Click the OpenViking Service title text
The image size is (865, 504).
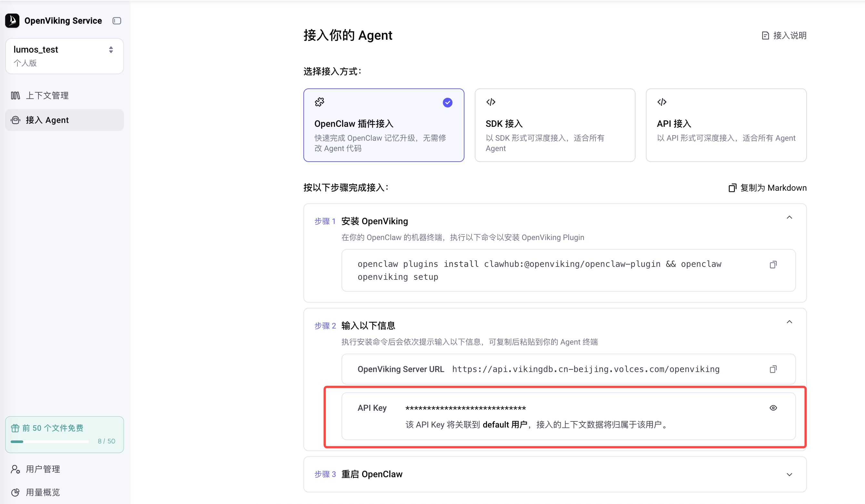[x=63, y=21]
